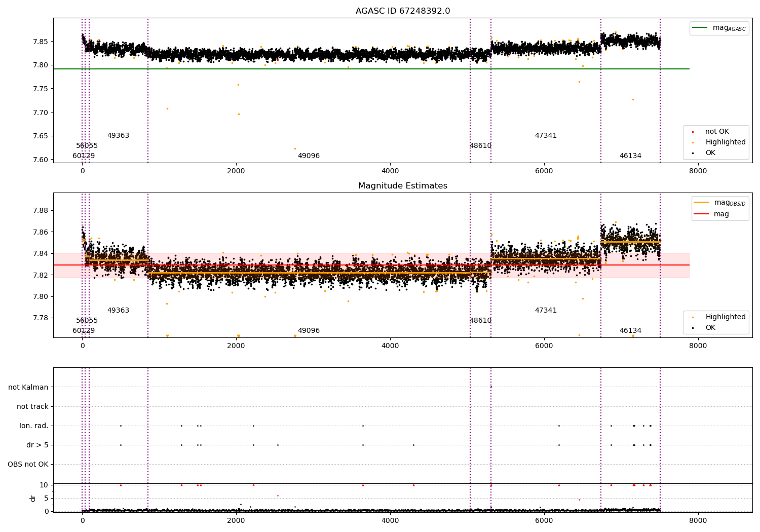Click the red line sample beside 'mag' legend
Image resolution: width=760 pixels, height=532 pixels.
pos(702,214)
